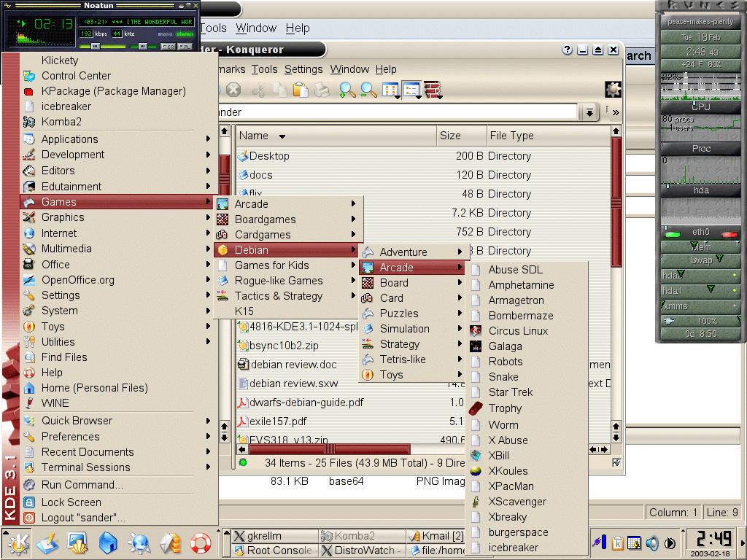Click the stereo indicator in Noatun
747x560 pixels.
185,34
